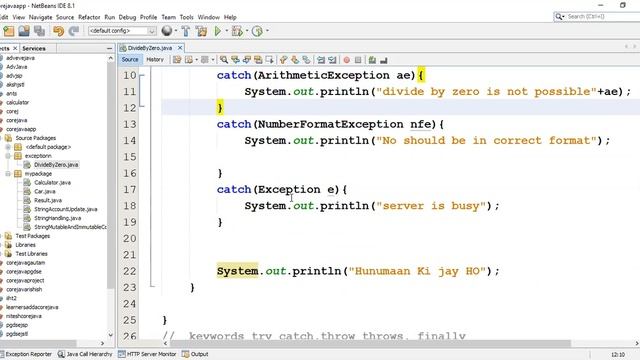Open the Exception Reporter panel
Image resolution: width=640 pixels, height=360 pixels.
click(x=26, y=354)
